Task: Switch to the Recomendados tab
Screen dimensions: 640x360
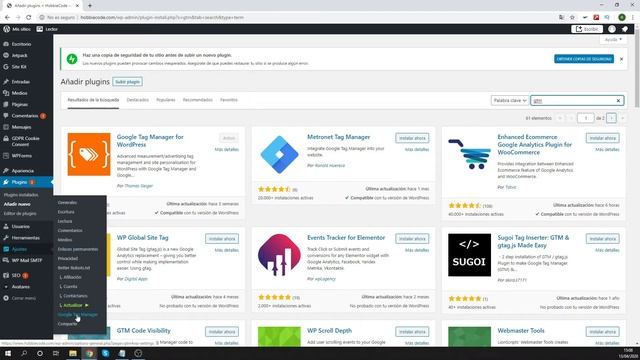Action: pyautogui.click(x=198, y=100)
